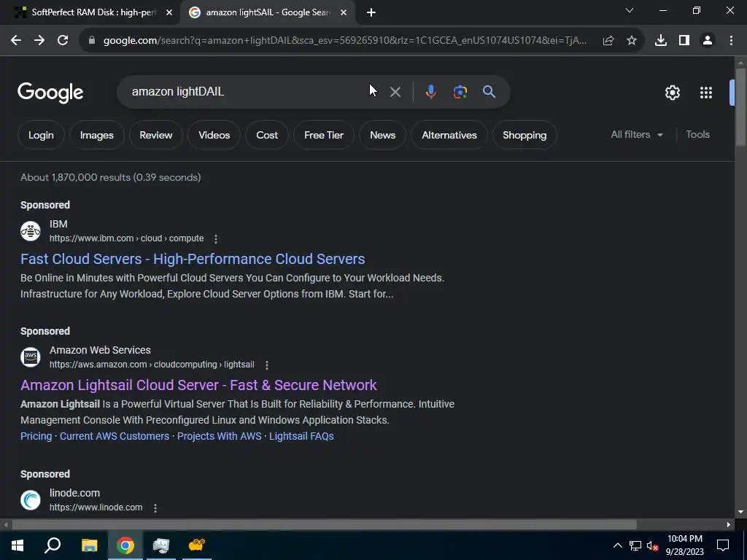
Task: Open Amazon Lightsail Cloud Server link
Action: (198, 385)
